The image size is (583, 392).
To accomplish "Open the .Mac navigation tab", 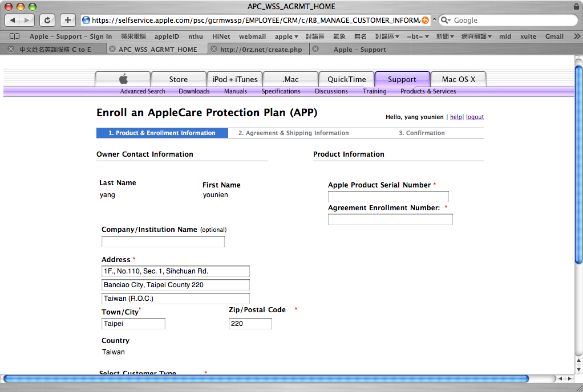I will 290,79.
